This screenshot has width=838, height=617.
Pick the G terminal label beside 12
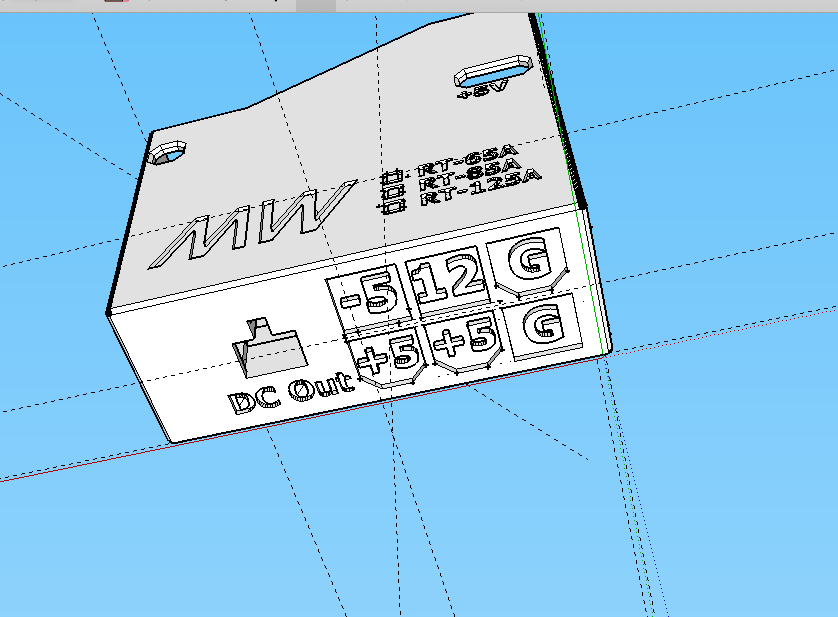pyautogui.click(x=530, y=259)
